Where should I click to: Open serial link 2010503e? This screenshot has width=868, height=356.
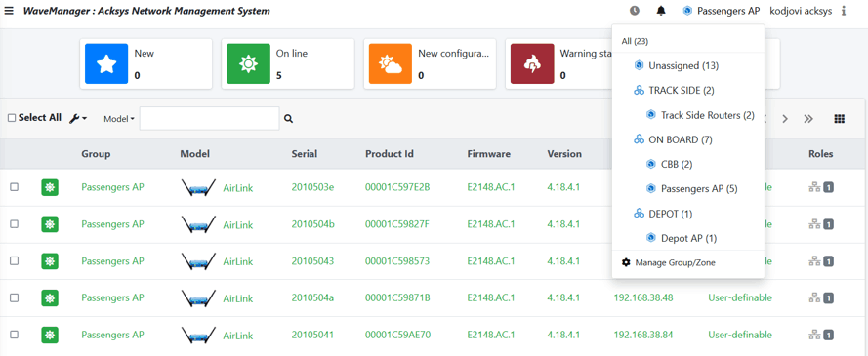[x=312, y=187]
